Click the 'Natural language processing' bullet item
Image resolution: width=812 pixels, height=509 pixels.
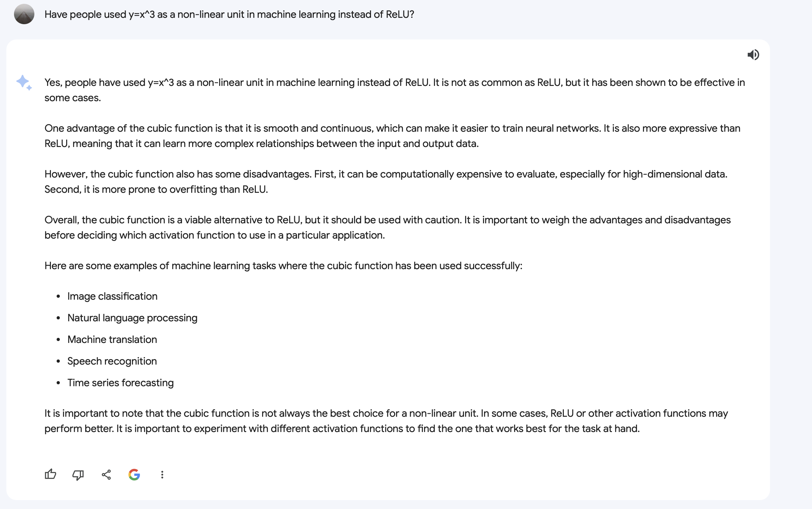[132, 318]
